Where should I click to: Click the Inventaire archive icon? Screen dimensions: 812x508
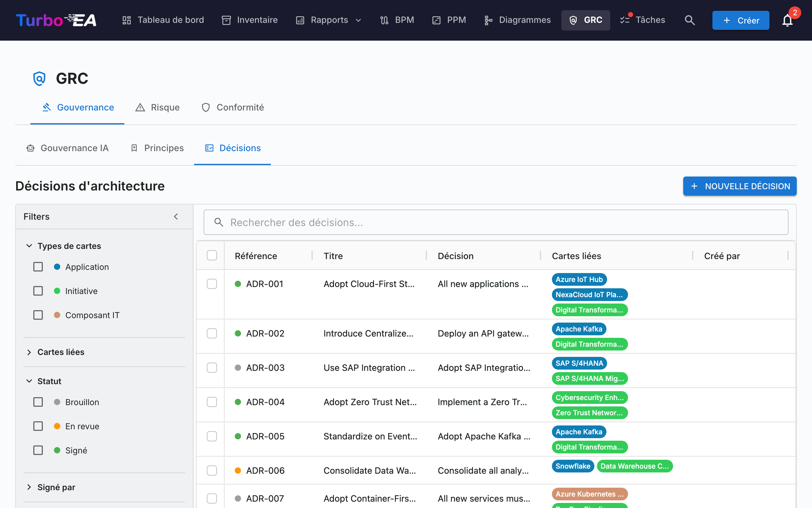[226, 20]
